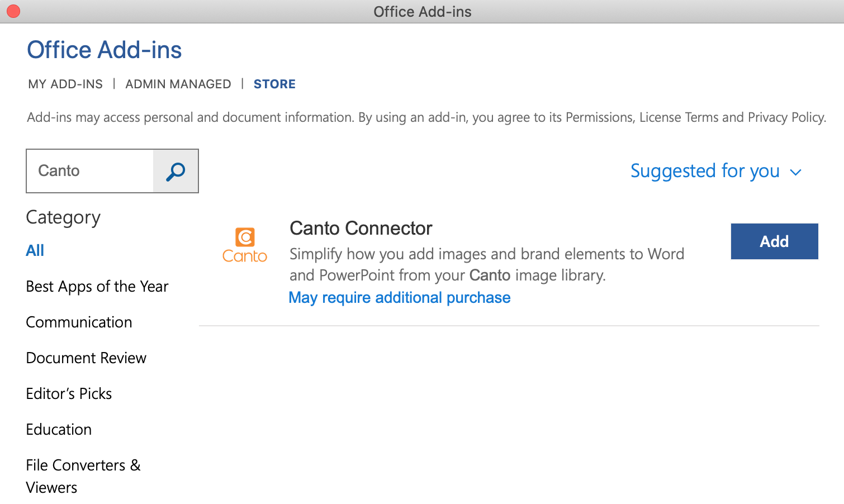Click the Canto Connector title
The image size is (844, 504).
(x=361, y=229)
